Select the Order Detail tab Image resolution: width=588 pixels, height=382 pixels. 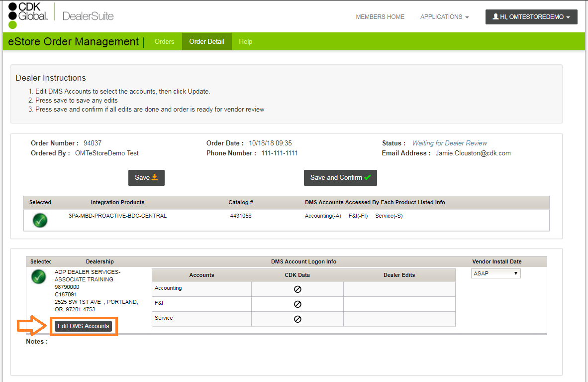point(206,41)
